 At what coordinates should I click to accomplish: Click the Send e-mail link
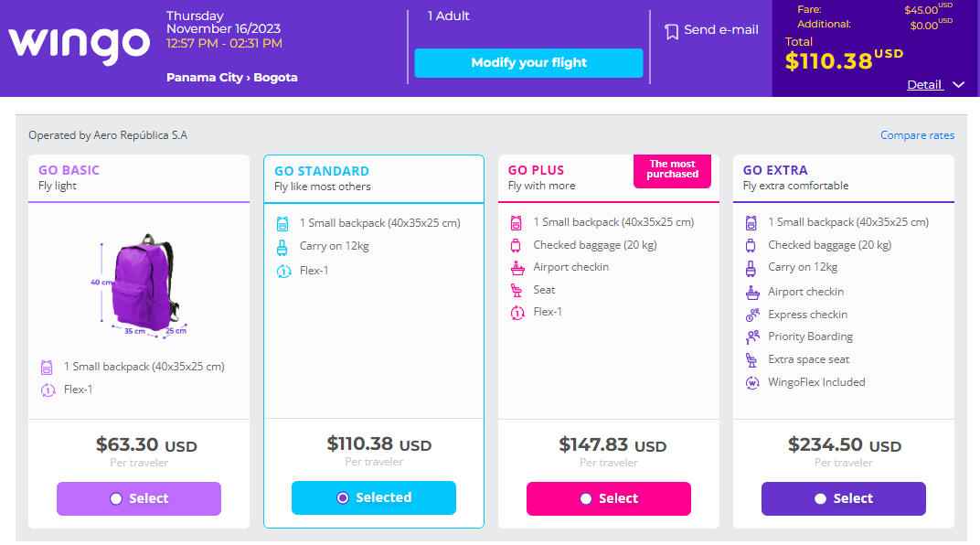[x=720, y=29]
